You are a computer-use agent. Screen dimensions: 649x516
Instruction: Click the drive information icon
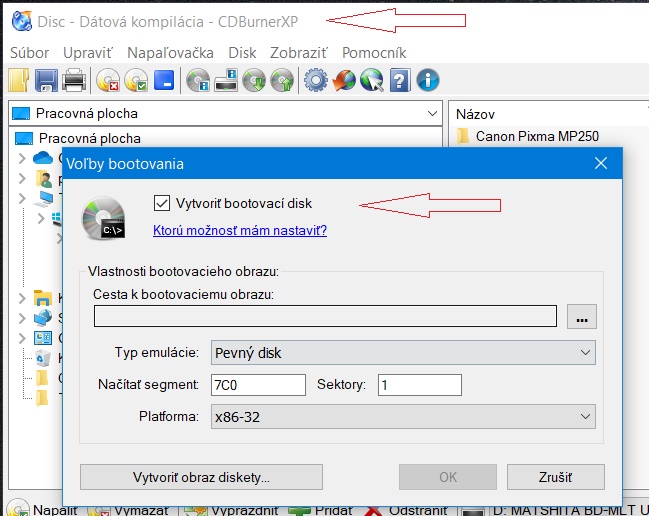pos(226,80)
